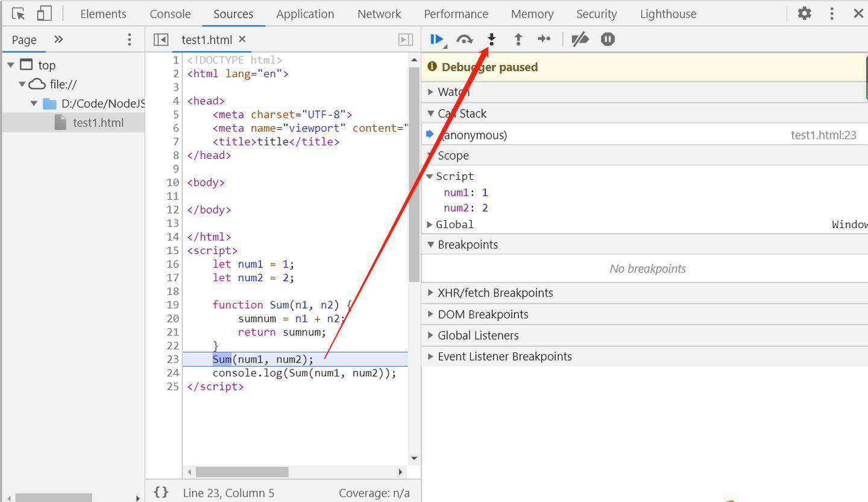Viewport: 868px width, 502px height.
Task: Activate the inspect element picker icon
Action: (19, 13)
